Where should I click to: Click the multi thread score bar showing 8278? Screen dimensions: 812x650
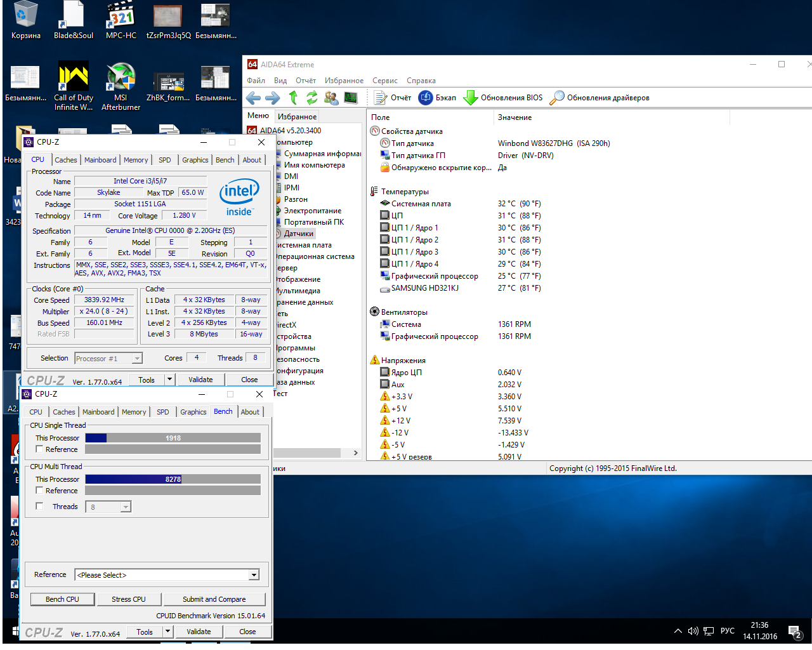coord(173,479)
